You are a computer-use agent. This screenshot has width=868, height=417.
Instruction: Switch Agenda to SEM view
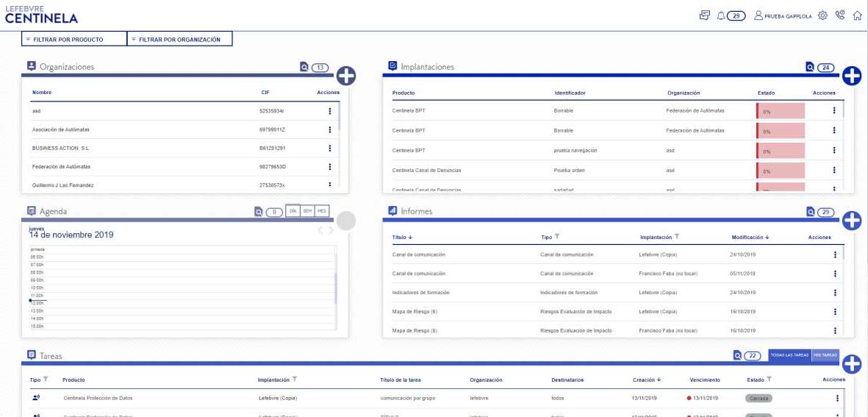coord(307,211)
